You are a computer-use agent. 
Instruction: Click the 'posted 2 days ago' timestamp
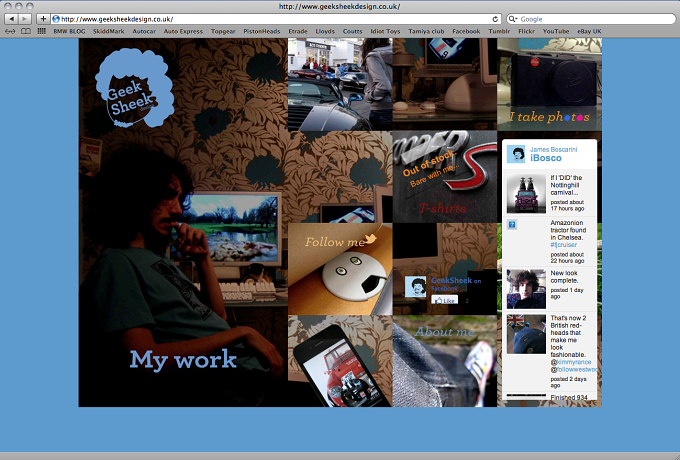[569, 382]
